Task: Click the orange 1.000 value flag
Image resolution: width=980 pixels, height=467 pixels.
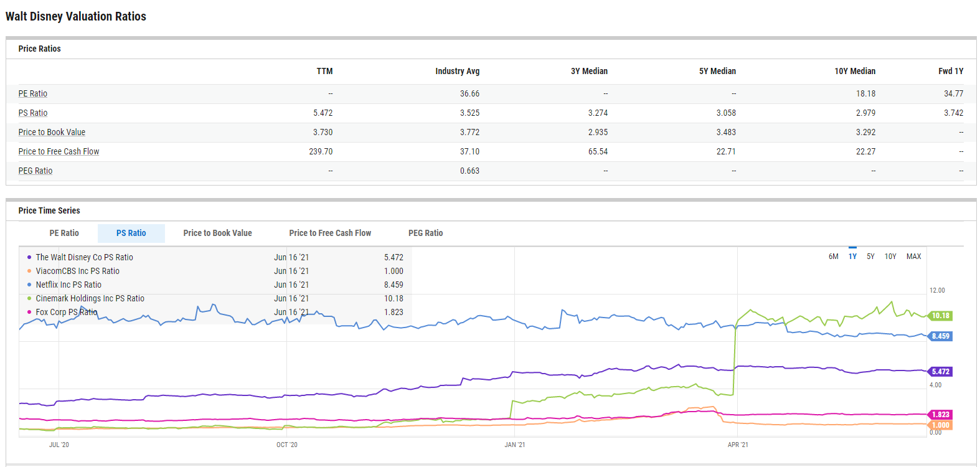Action: coord(940,425)
